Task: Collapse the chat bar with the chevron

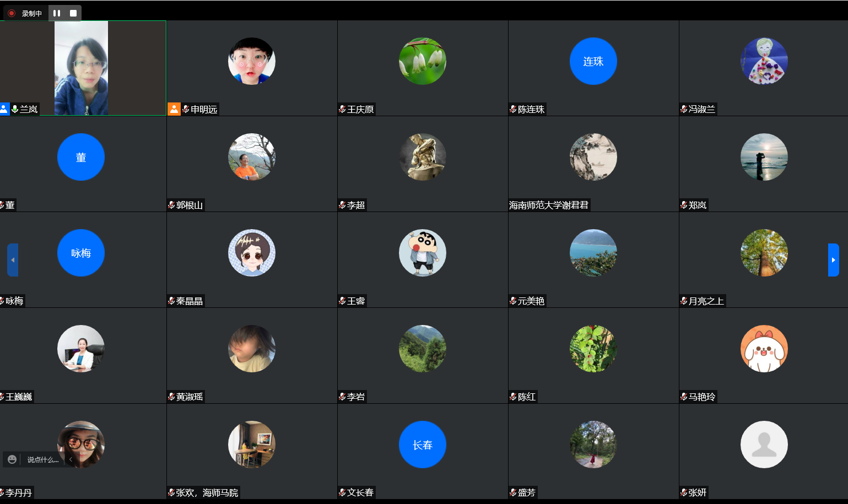Action: [x=71, y=459]
